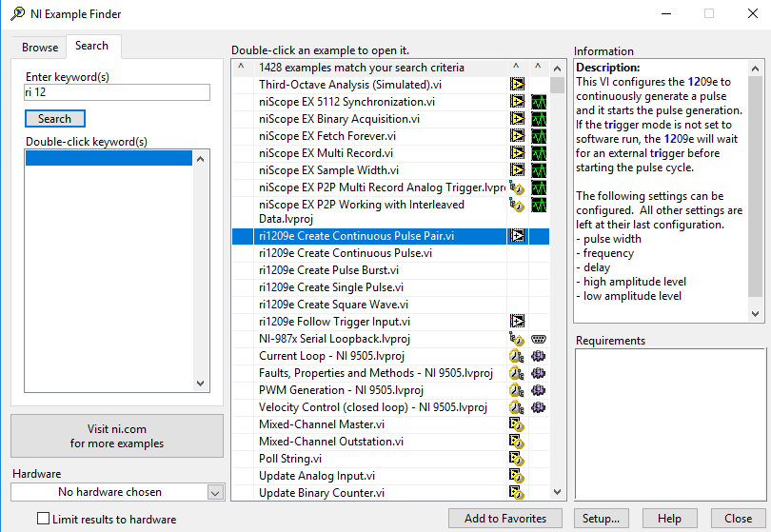Select the Search tab
Screen dimensions: 771x532
[92, 46]
